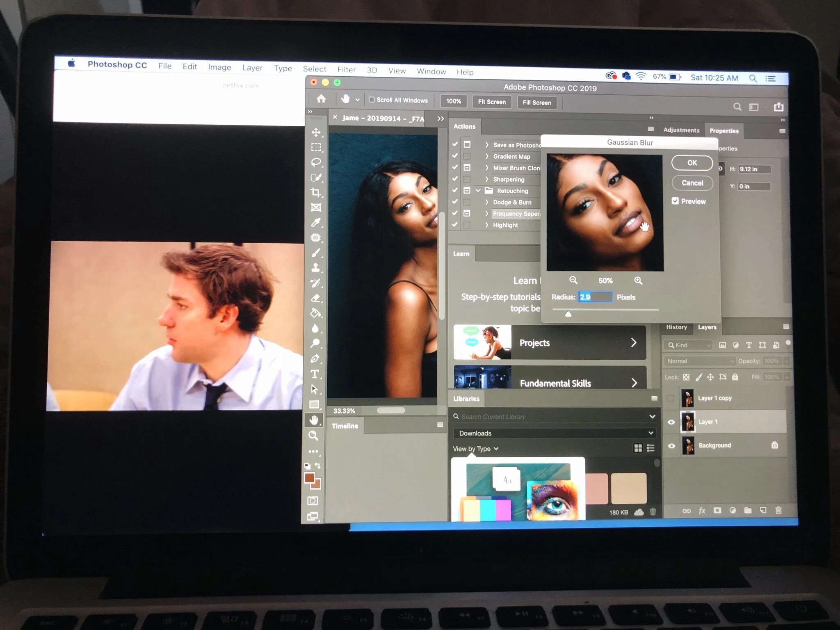Click OK in Gaussian Blur dialog
The image size is (840, 630).
(692, 163)
